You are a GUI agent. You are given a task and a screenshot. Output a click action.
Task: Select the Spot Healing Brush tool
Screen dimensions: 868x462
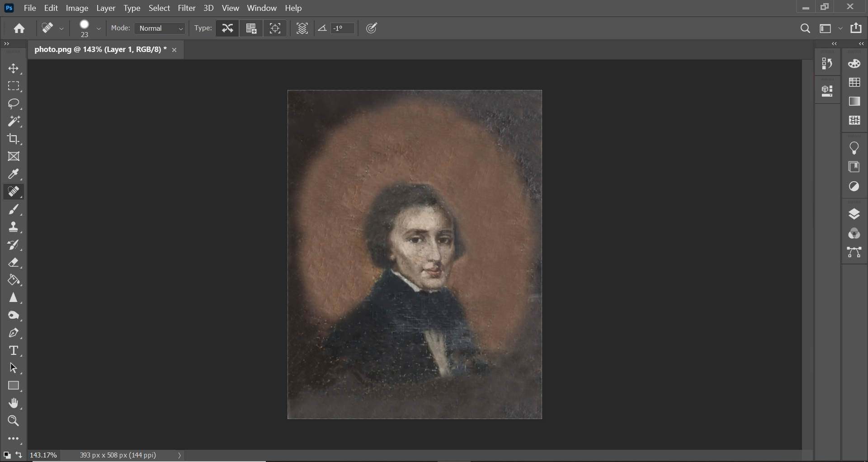14,192
